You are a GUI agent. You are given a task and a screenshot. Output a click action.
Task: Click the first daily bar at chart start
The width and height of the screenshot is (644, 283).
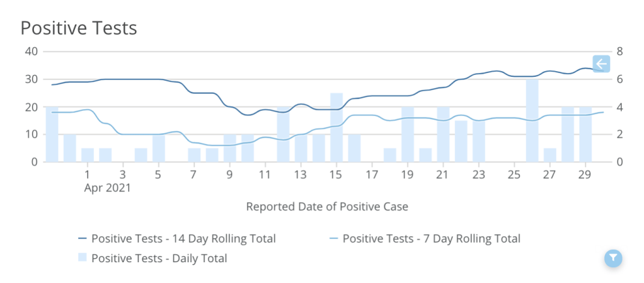coord(52,135)
